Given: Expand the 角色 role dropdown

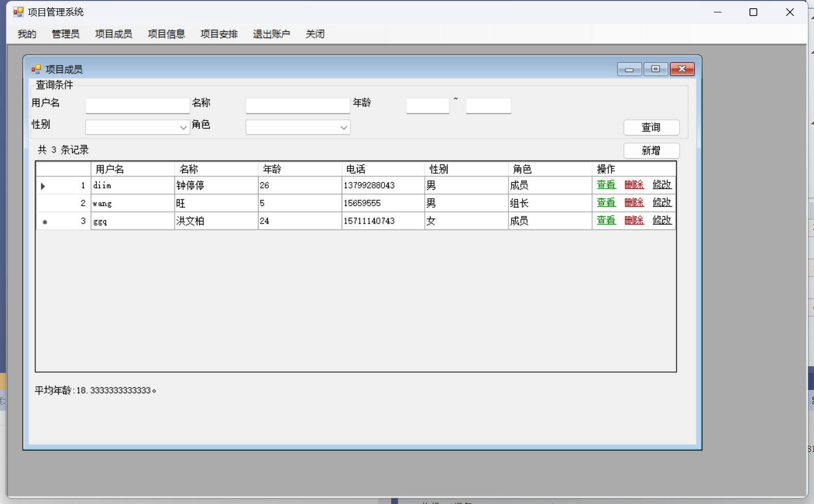Looking at the screenshot, I should click(344, 127).
